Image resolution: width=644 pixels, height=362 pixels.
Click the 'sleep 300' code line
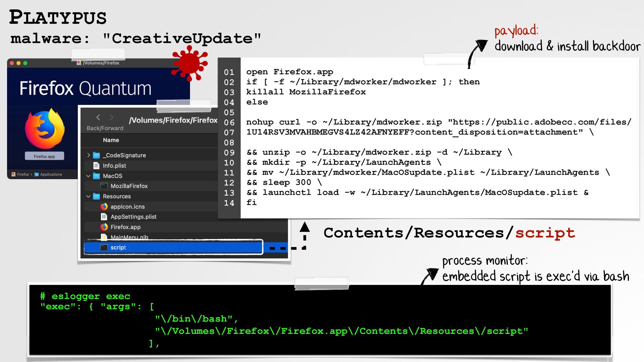284,182
